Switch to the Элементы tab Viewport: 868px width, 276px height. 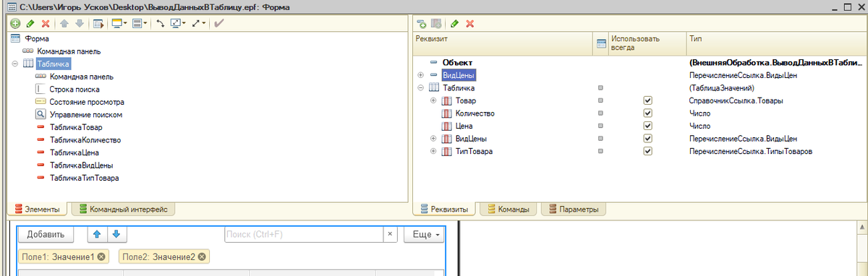36,210
